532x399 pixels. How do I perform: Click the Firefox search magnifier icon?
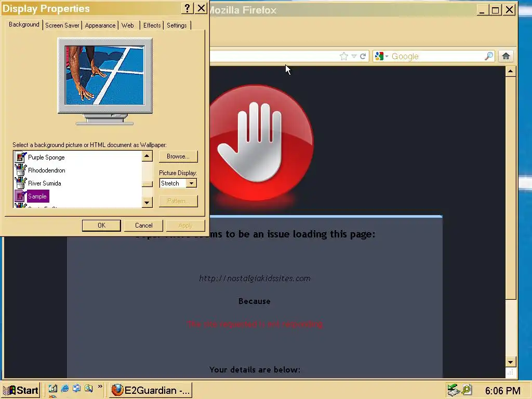489,56
